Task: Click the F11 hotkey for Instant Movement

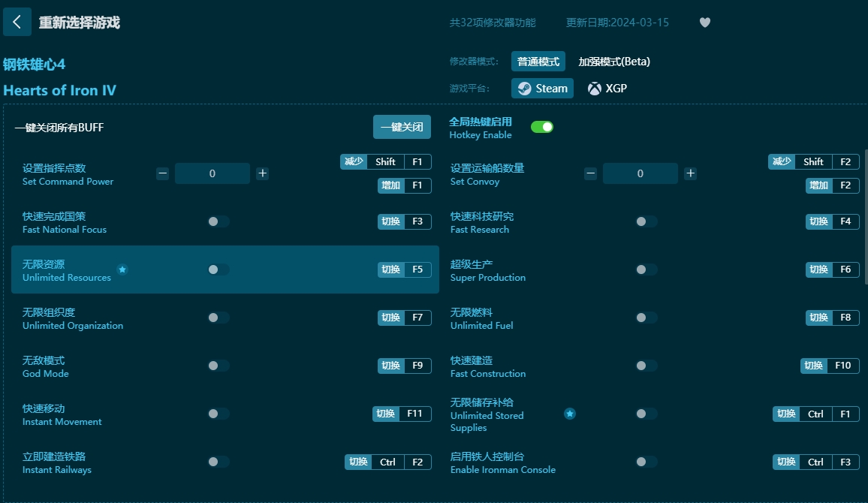Action: click(402, 414)
